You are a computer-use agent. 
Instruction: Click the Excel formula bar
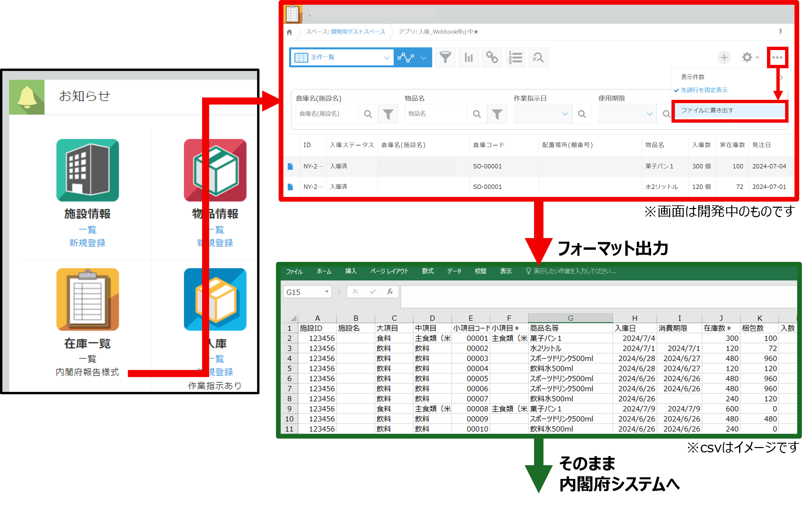click(x=598, y=296)
